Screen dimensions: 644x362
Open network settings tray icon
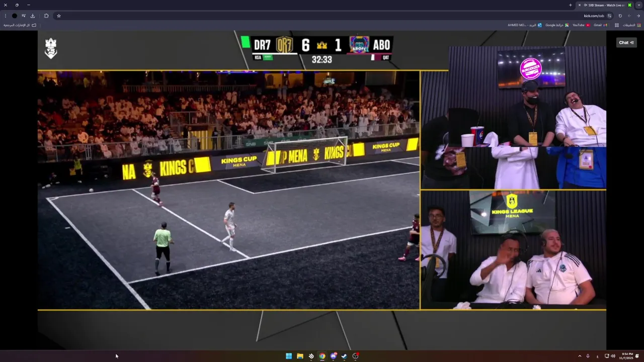607,356
